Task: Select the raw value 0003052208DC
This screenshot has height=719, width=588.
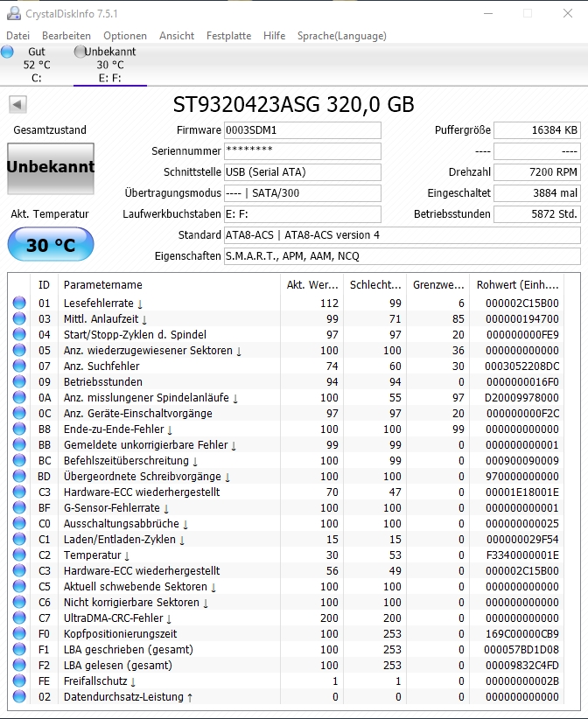Action: click(522, 366)
